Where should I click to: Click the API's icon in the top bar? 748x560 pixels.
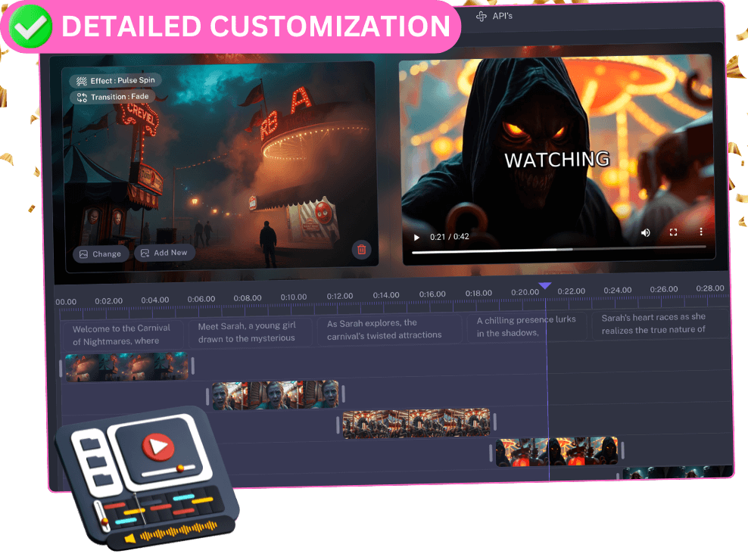pos(482,15)
